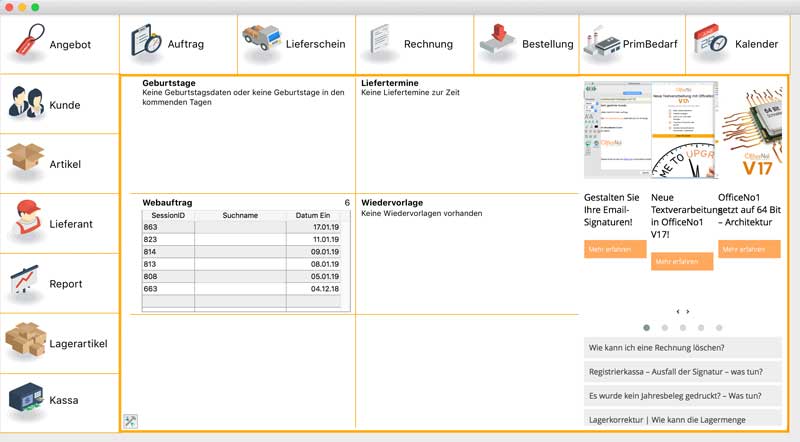Click the Bestellung label
This screenshot has height=442, width=800.
click(x=547, y=44)
